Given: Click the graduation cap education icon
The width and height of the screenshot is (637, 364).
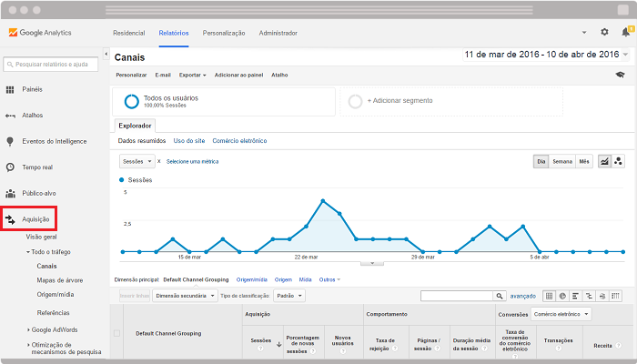Looking at the screenshot, I should click(x=620, y=75).
